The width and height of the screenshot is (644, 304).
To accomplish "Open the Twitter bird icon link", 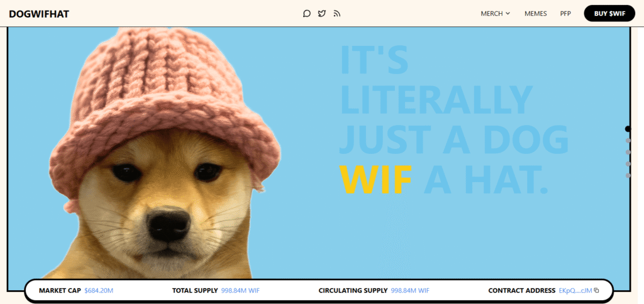I will click(322, 14).
